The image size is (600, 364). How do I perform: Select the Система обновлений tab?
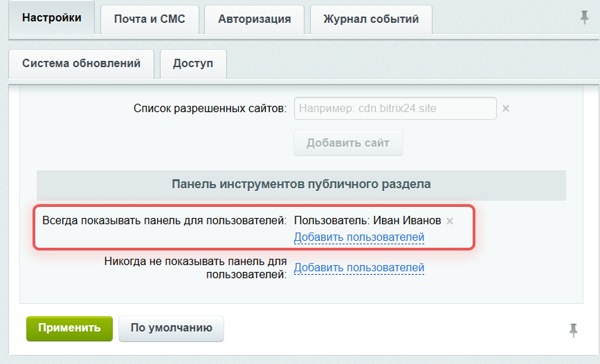click(x=82, y=64)
